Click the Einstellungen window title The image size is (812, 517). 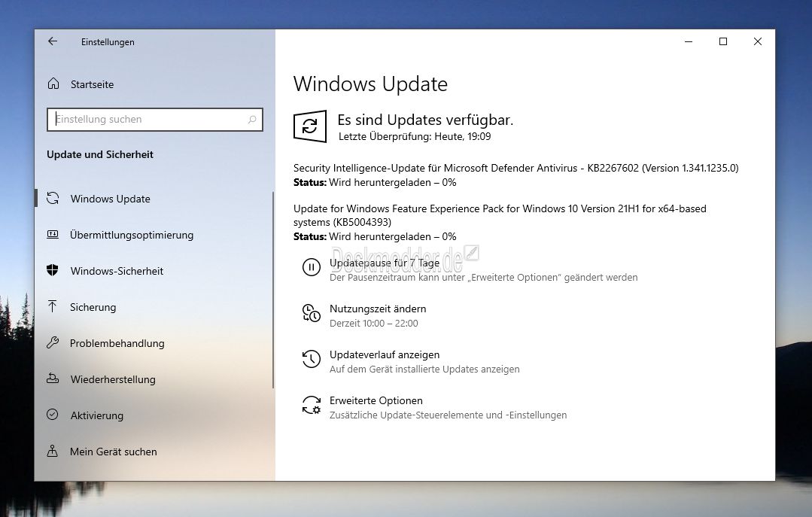coord(108,42)
